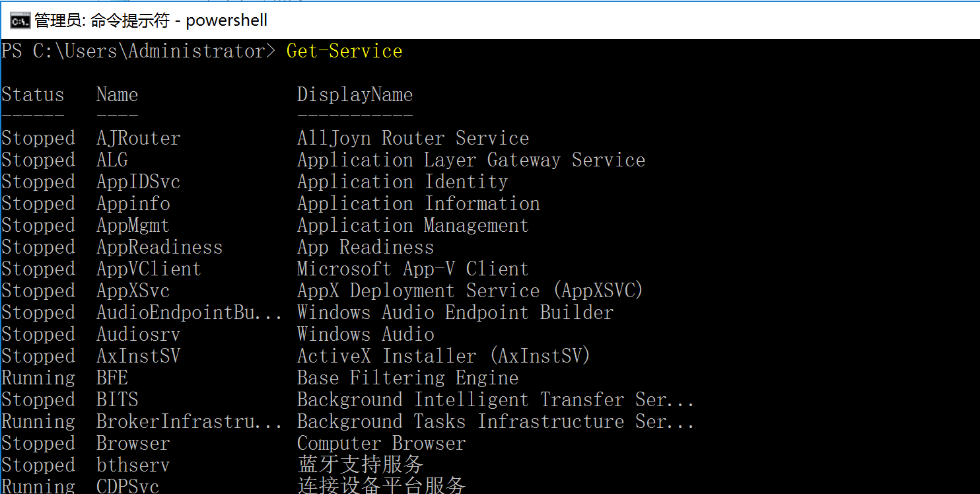980x494 pixels.
Task: Click the AJRouter service name
Action: [x=138, y=139]
